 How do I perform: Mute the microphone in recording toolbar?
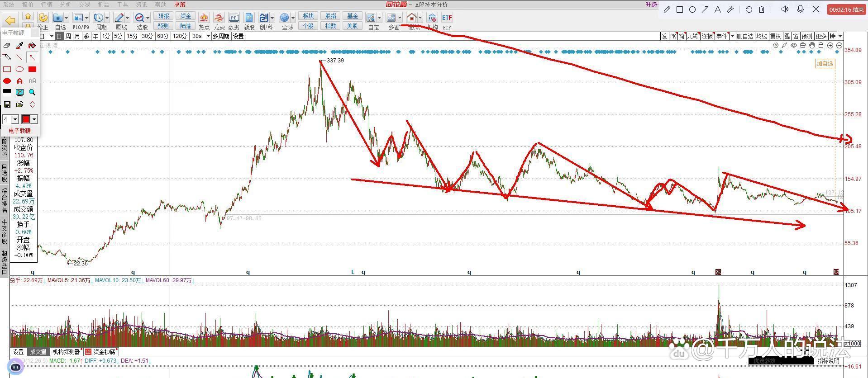point(801,9)
